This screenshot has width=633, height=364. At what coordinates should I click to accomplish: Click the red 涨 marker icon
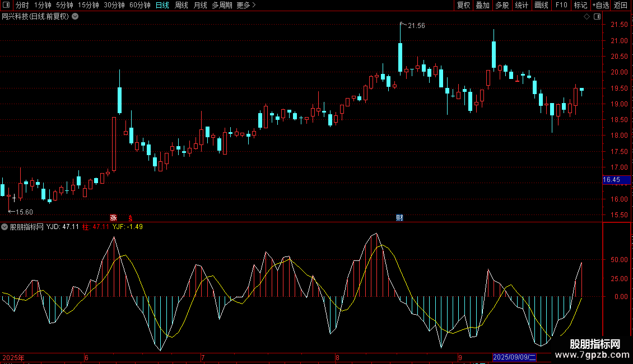coord(113,218)
